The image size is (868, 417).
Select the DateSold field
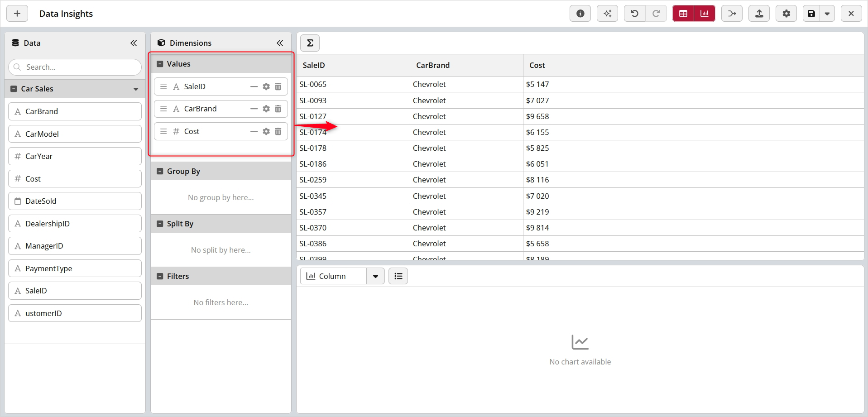point(75,201)
